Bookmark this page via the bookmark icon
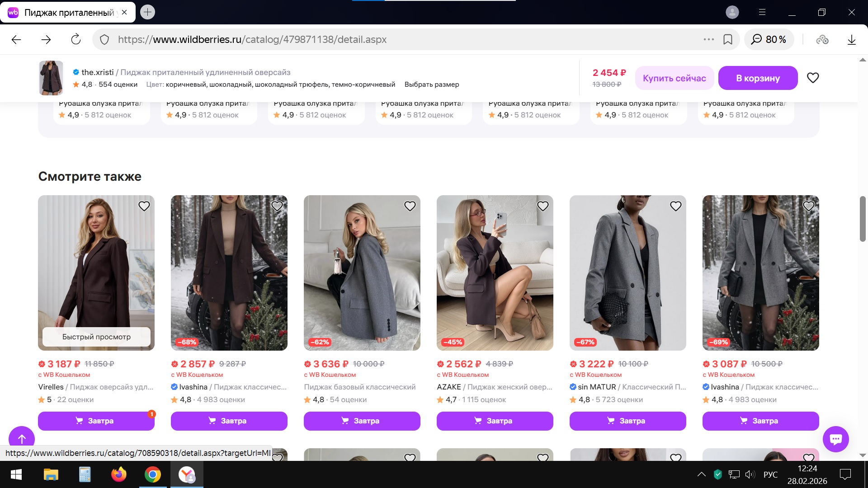Image resolution: width=868 pixels, height=488 pixels. (728, 39)
